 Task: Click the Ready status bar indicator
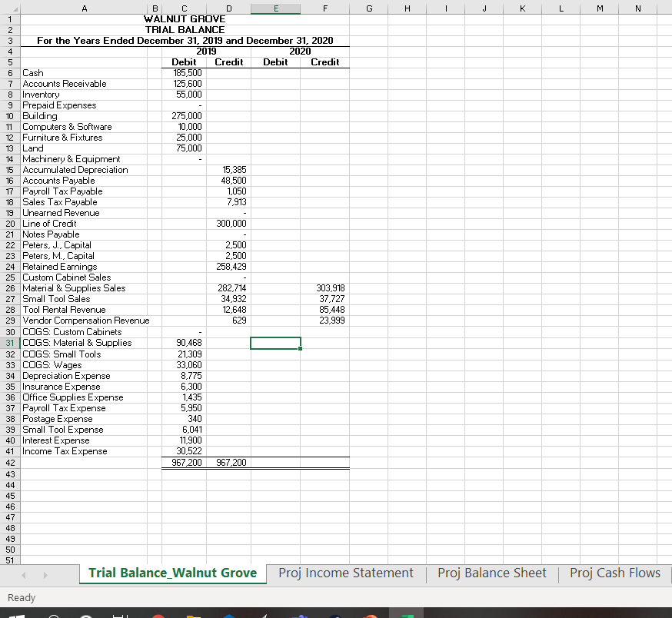coord(22,597)
